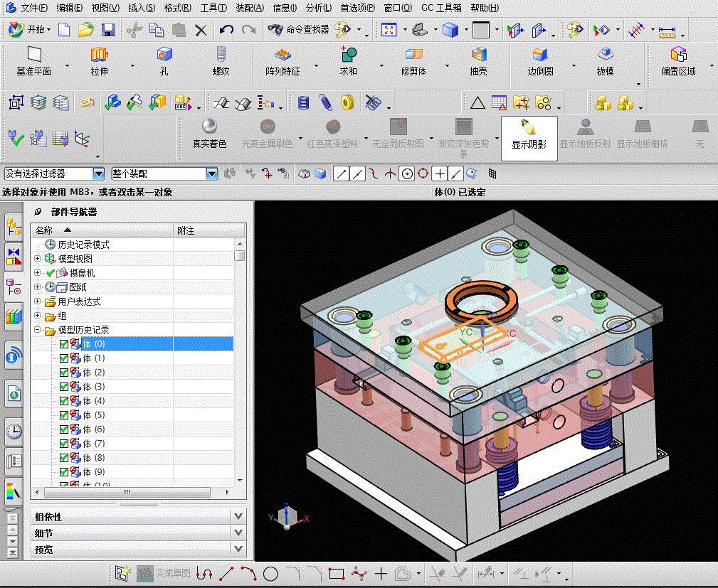
Task: Select the 修剪体 trim body tool
Action: pyautogui.click(x=413, y=61)
